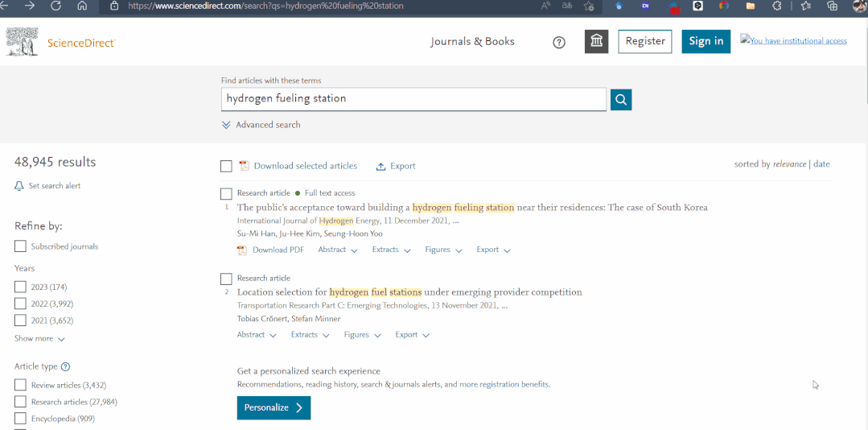Click the browser refresh icon
The width and height of the screenshot is (868, 430).
(x=56, y=6)
